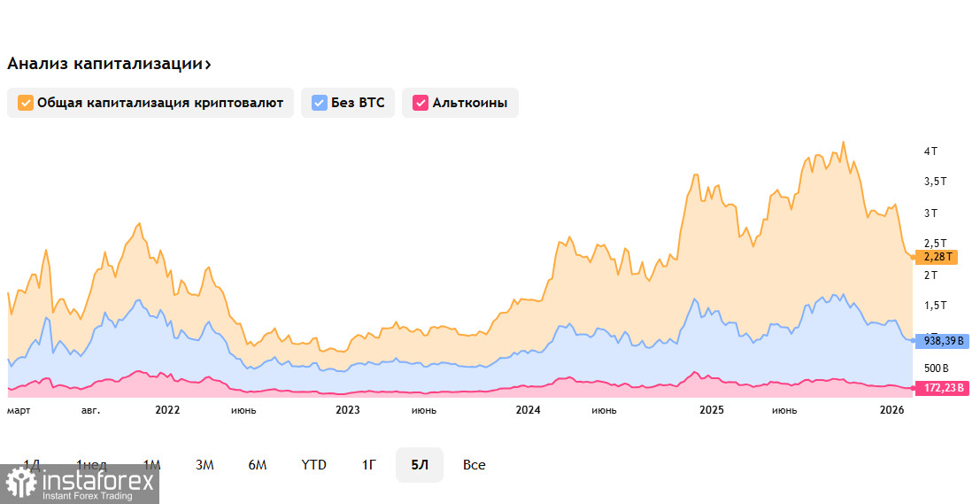Viewport: 980px width, 504px height.
Task: Select the 6М time range
Action: (x=258, y=465)
